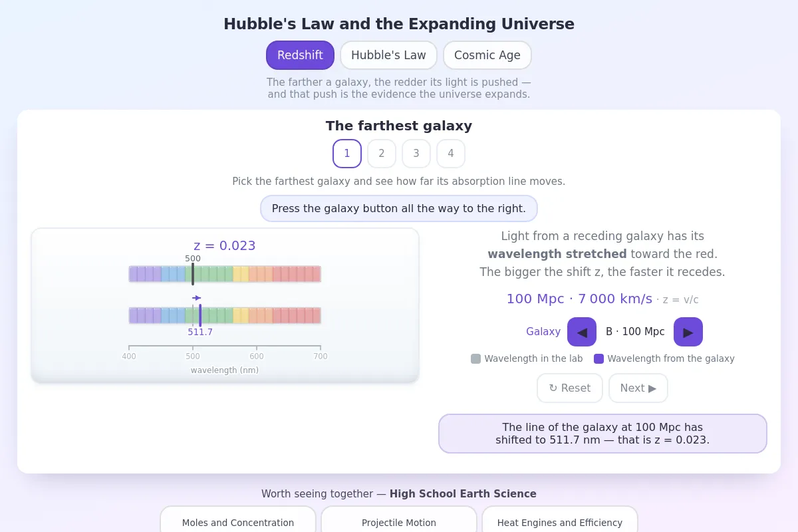This screenshot has height=532, width=798.
Task: Open the Moles and Concentration lesson
Action: (238, 522)
